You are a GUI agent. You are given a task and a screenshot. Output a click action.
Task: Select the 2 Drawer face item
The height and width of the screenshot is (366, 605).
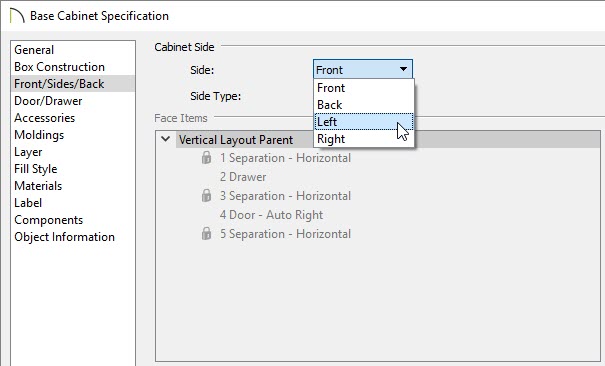[x=243, y=177]
